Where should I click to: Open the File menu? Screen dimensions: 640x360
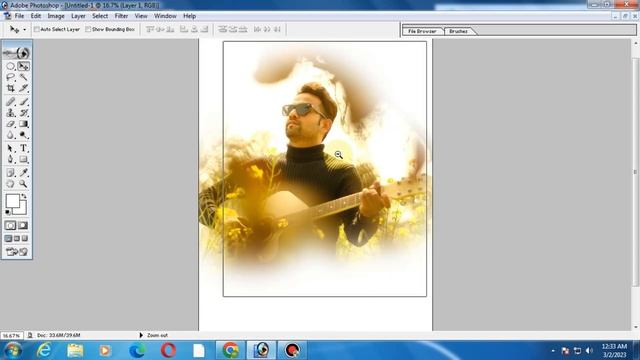click(x=19, y=16)
